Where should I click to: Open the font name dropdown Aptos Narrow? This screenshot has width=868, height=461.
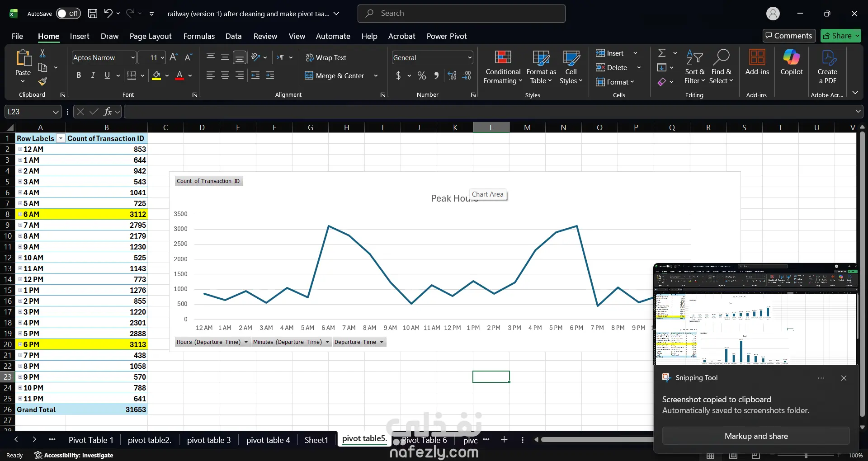[133, 58]
